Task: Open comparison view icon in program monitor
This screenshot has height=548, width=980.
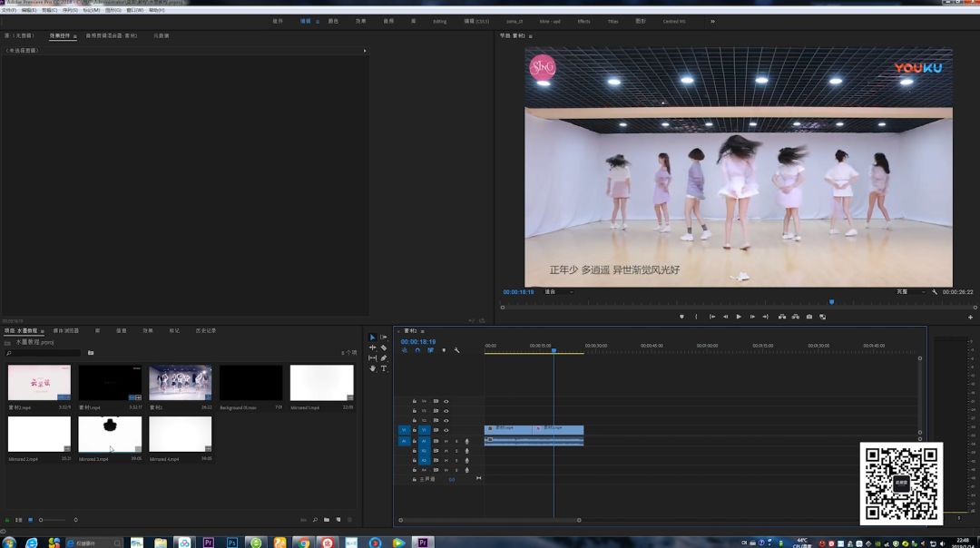Action: point(823,317)
